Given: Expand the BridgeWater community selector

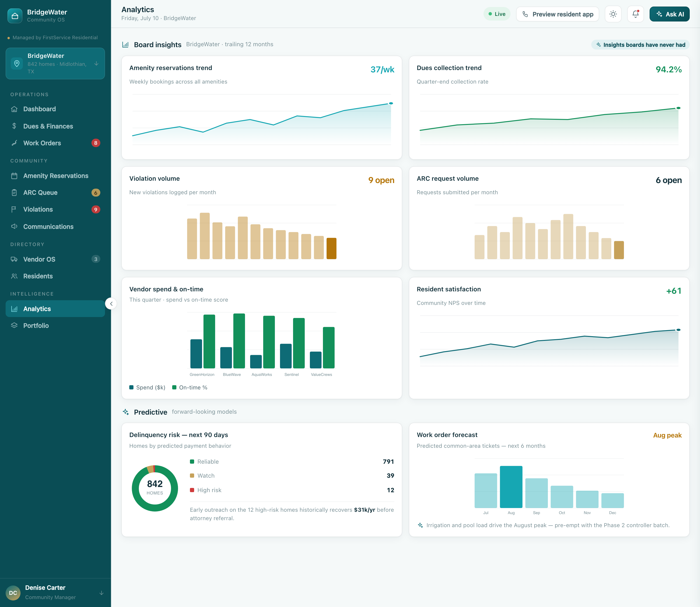Looking at the screenshot, I should pyautogui.click(x=55, y=63).
